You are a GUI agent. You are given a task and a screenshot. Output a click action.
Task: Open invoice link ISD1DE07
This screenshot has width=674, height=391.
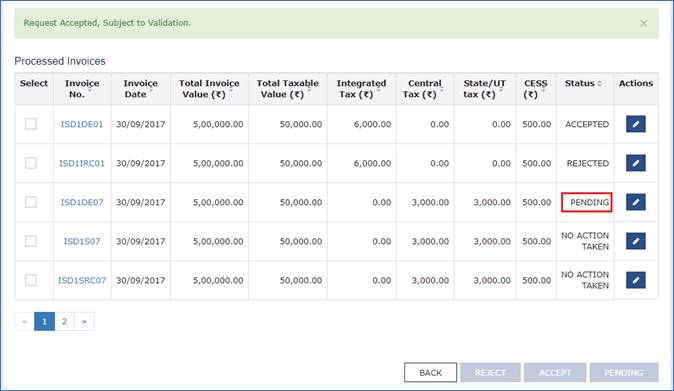tap(82, 202)
